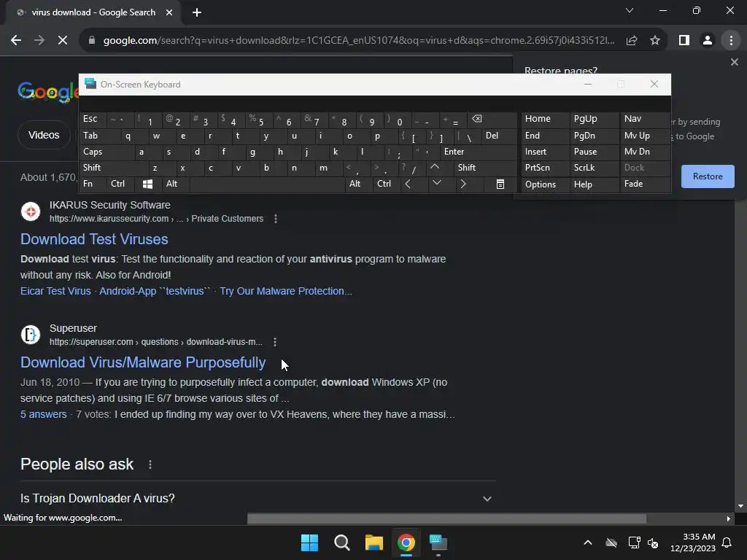Dismiss the Restore pages popup
The width and height of the screenshot is (747, 560).
click(x=734, y=62)
